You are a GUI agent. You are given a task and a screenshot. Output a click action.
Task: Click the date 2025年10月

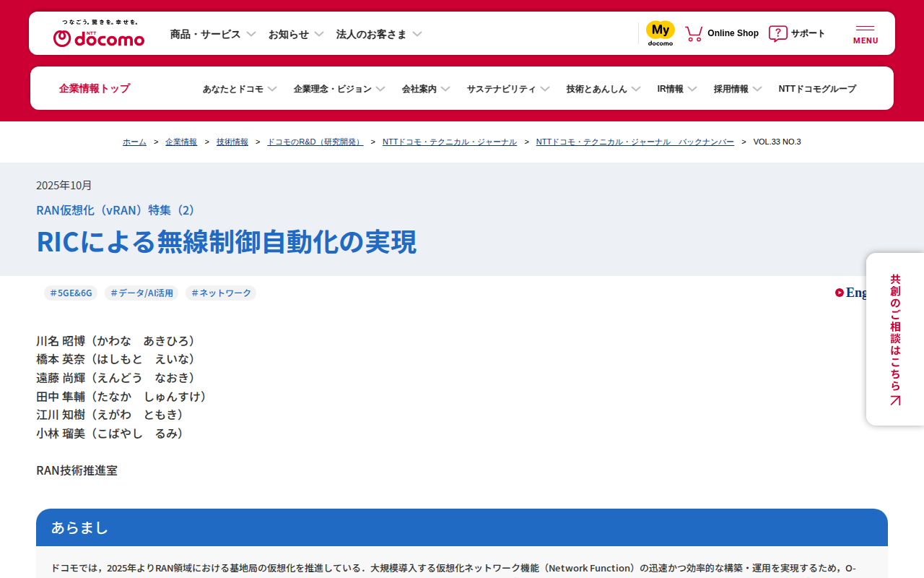(x=64, y=185)
